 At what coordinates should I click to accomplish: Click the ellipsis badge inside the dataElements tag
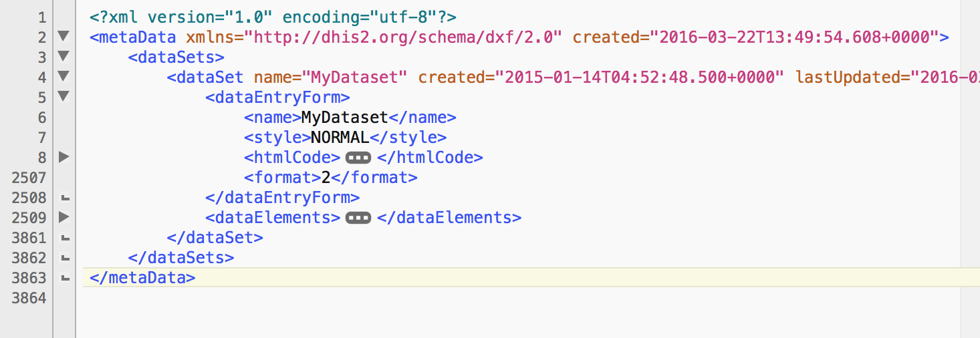358,218
